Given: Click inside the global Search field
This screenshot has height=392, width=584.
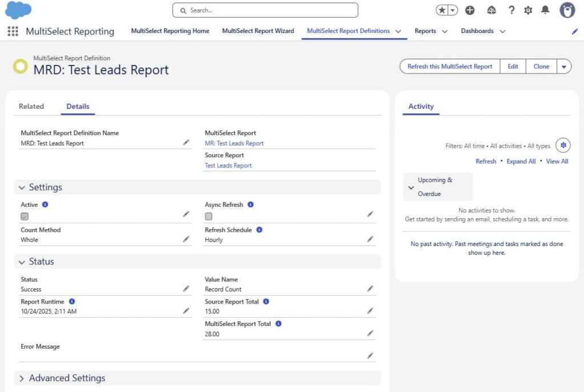Looking at the screenshot, I should (x=265, y=10).
